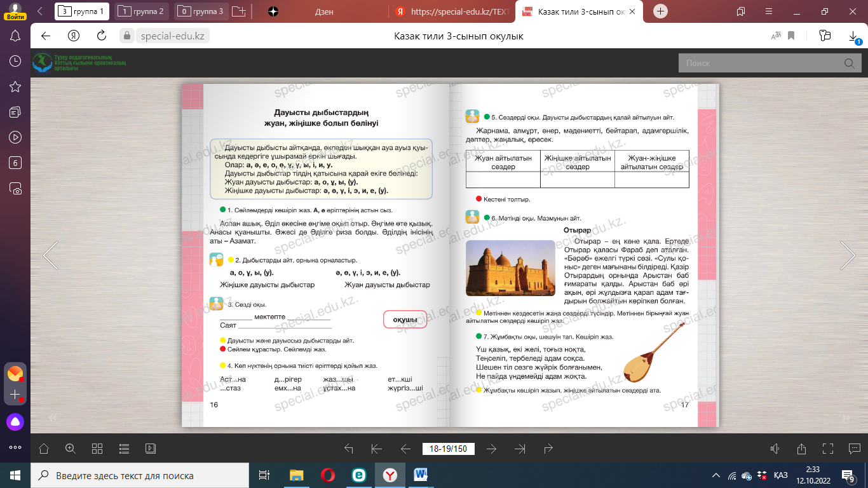
Task: Open Microsoft Word from the taskbar
Action: click(x=421, y=475)
